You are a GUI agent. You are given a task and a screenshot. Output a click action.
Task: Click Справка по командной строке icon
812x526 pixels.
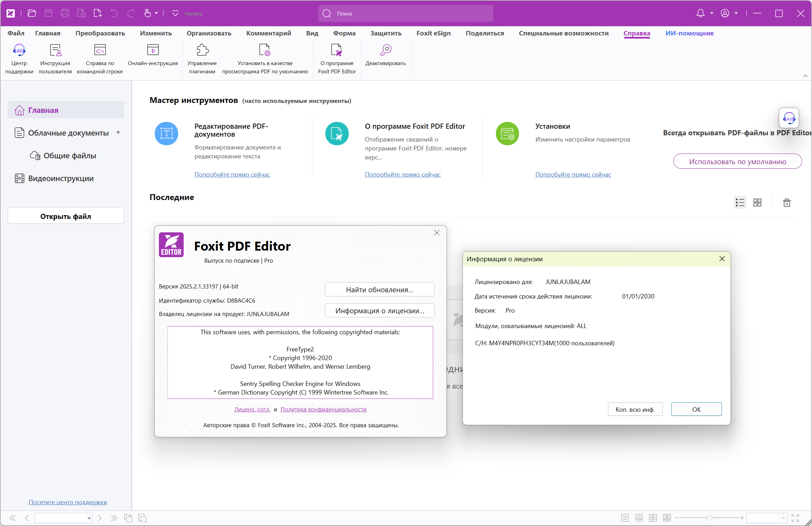pyautogui.click(x=100, y=51)
